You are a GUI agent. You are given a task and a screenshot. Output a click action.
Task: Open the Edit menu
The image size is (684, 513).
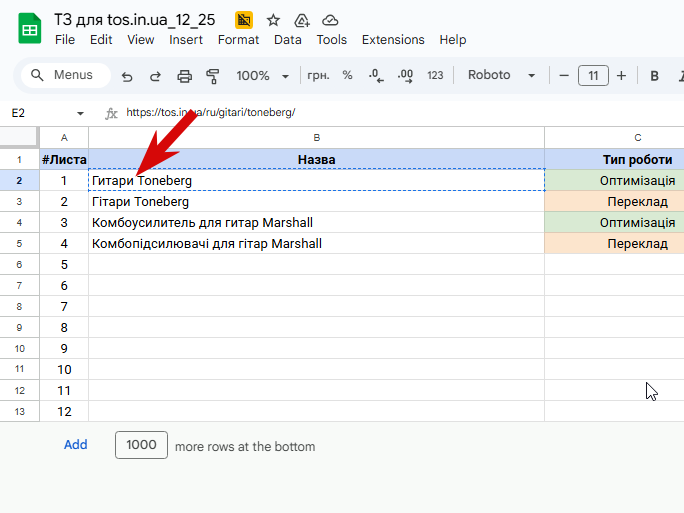click(101, 40)
